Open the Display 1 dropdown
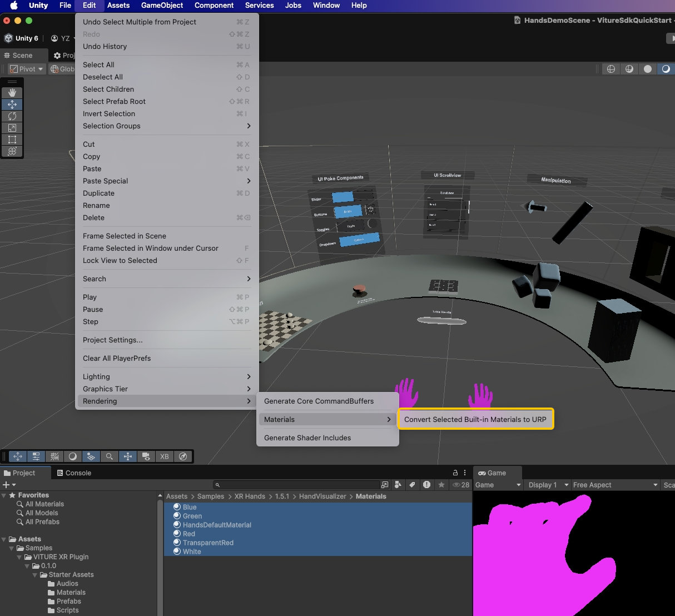This screenshot has height=616, width=675. click(x=548, y=485)
